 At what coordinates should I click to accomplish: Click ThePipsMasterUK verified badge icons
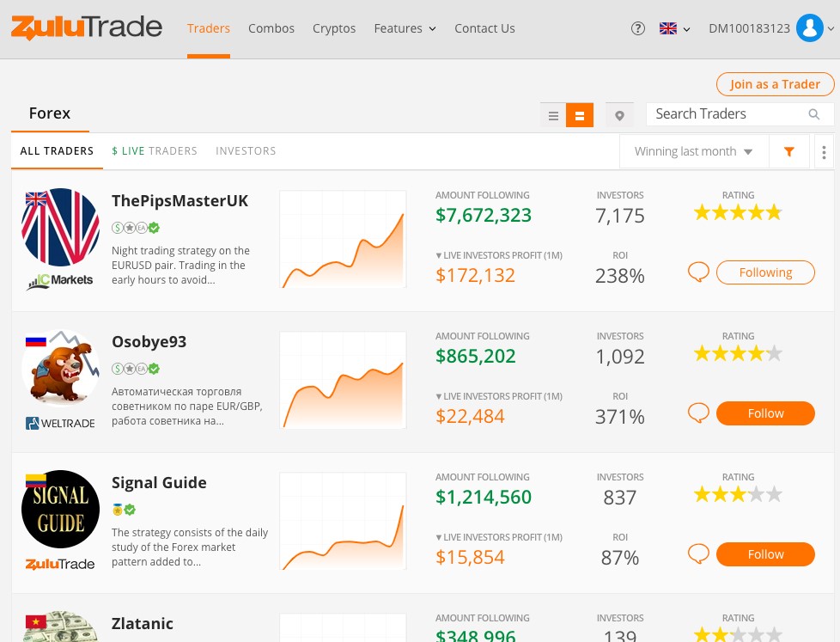tap(136, 228)
